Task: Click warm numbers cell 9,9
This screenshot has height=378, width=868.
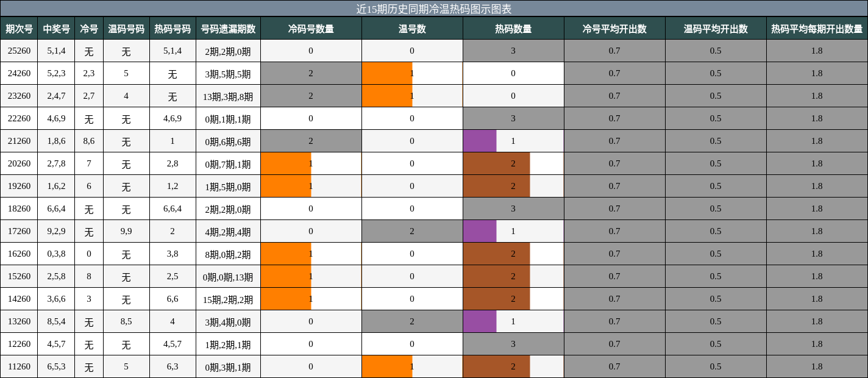Action: coord(126,232)
